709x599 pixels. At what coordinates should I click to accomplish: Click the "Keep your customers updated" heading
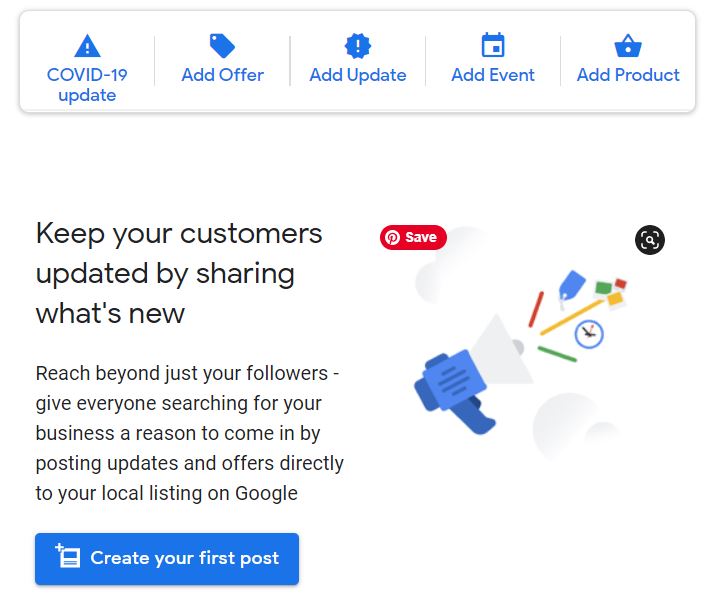tap(179, 273)
